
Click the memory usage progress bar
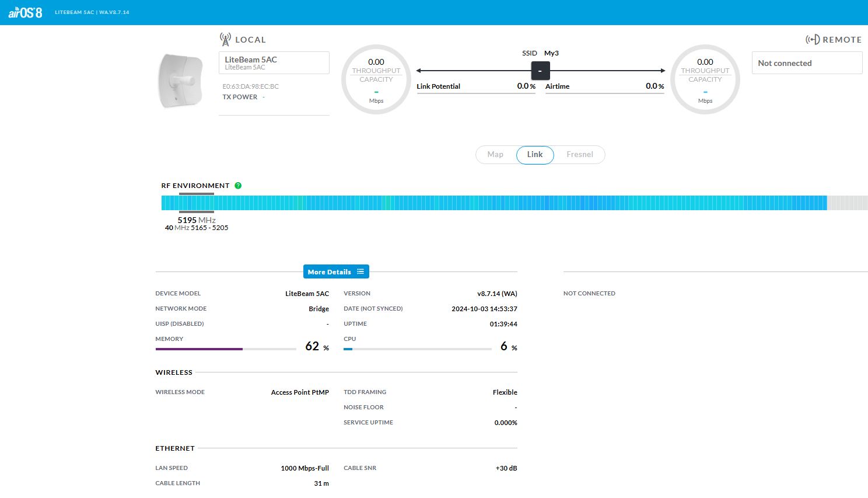(x=226, y=349)
